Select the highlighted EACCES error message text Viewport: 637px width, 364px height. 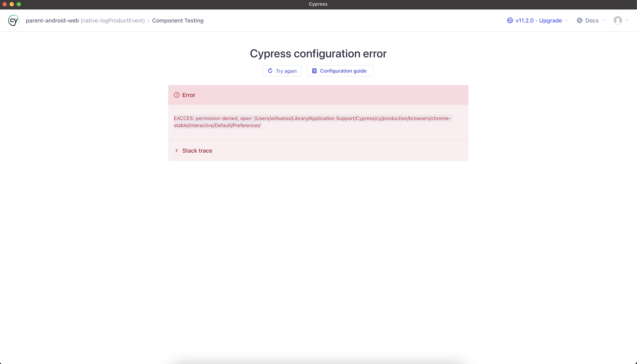click(x=312, y=122)
